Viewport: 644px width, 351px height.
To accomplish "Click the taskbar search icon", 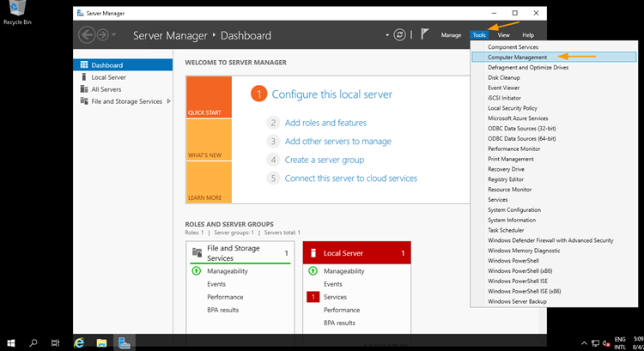I will 33,342.
